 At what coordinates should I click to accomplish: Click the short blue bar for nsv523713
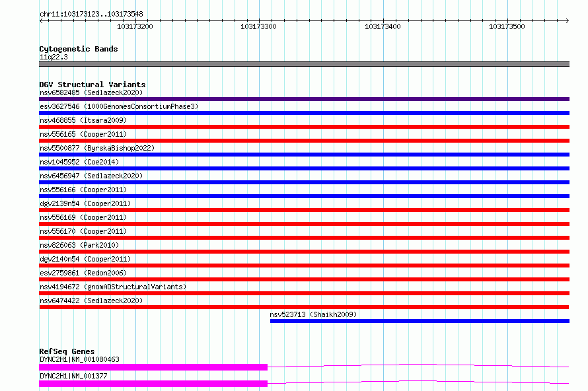pyautogui.click(x=420, y=321)
